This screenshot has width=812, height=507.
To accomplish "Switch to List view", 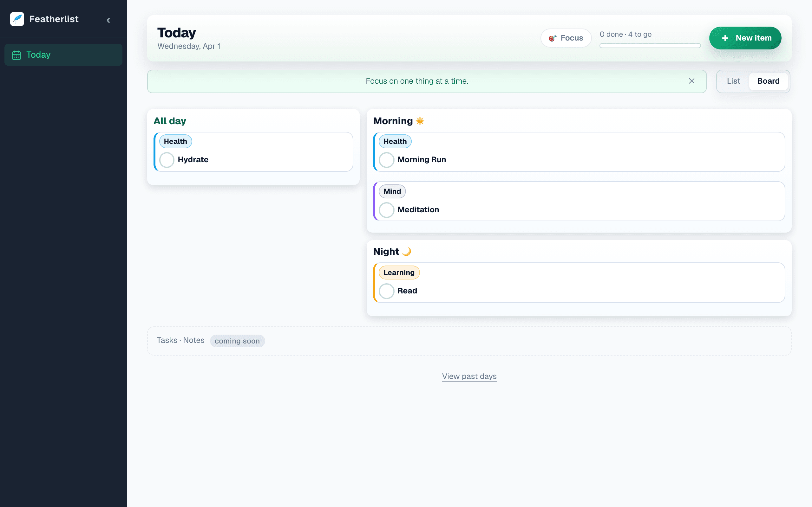I will pyautogui.click(x=733, y=81).
